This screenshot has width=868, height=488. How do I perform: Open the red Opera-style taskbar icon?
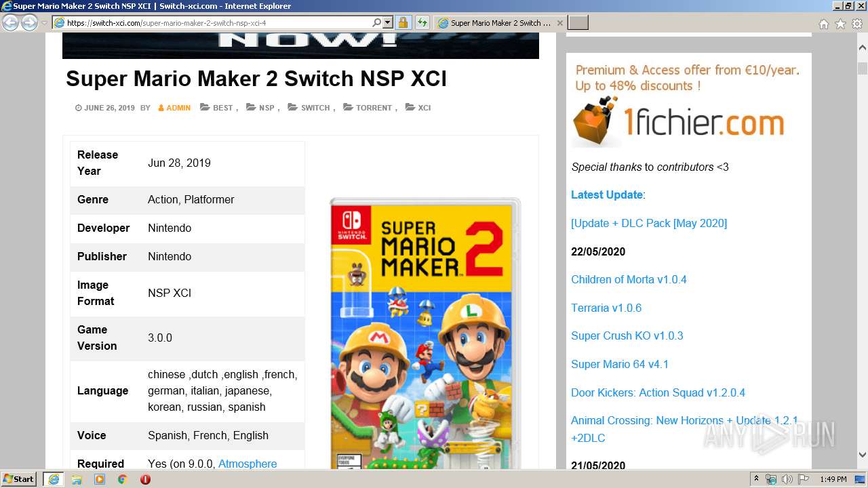[x=145, y=479]
